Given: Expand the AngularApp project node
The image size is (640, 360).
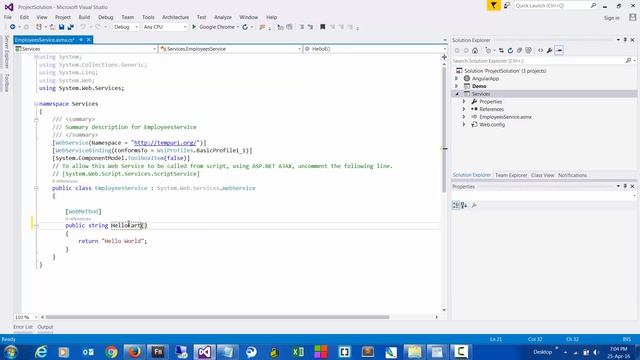Looking at the screenshot, I should click(457, 78).
